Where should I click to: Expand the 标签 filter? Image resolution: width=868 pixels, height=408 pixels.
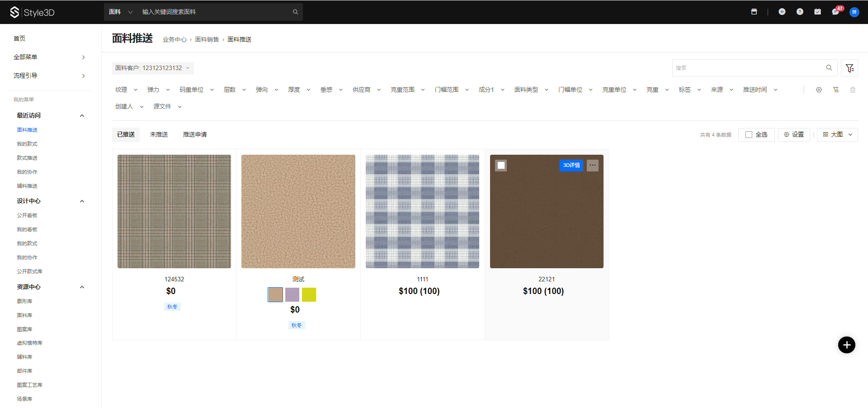point(689,90)
